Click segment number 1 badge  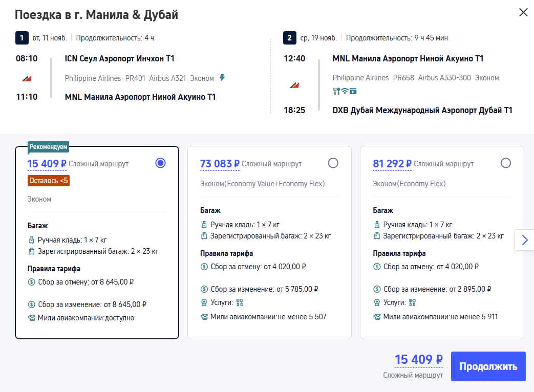tap(22, 38)
